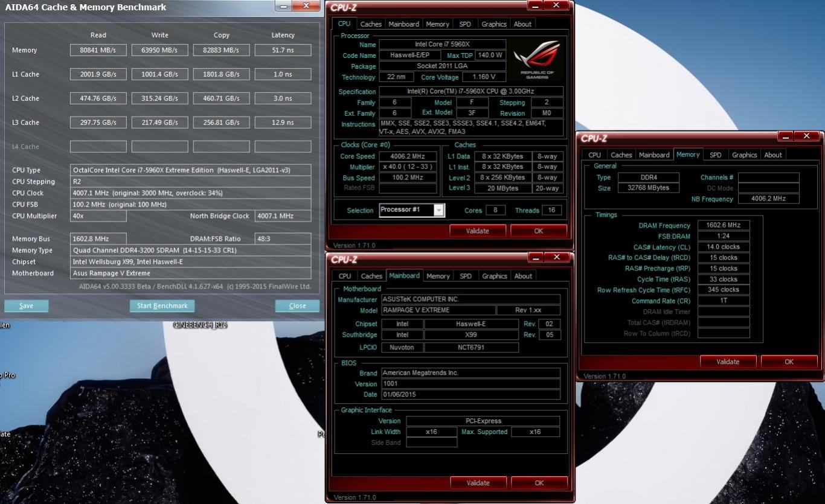Click Validate in the CPU tab window
The image size is (825, 504).
[477, 231]
